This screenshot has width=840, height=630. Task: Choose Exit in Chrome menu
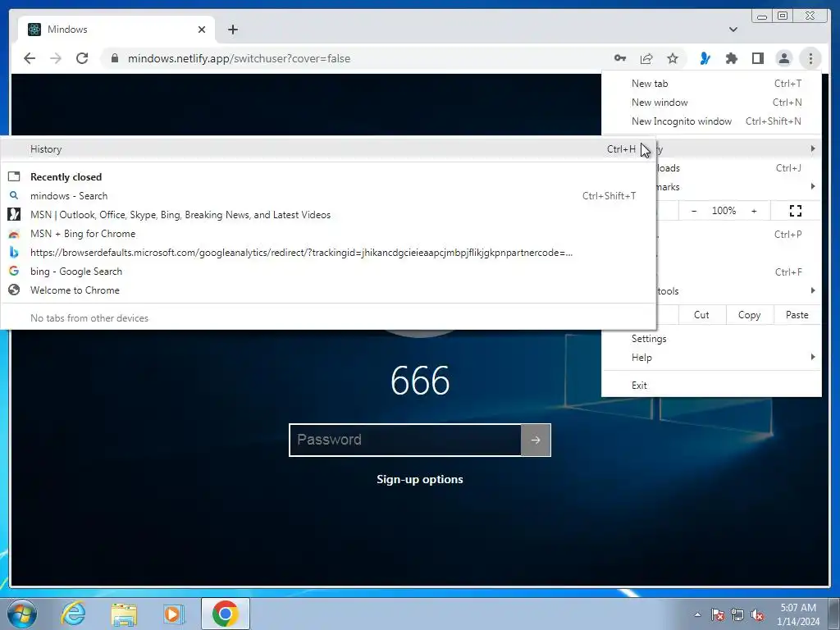point(711,386)
